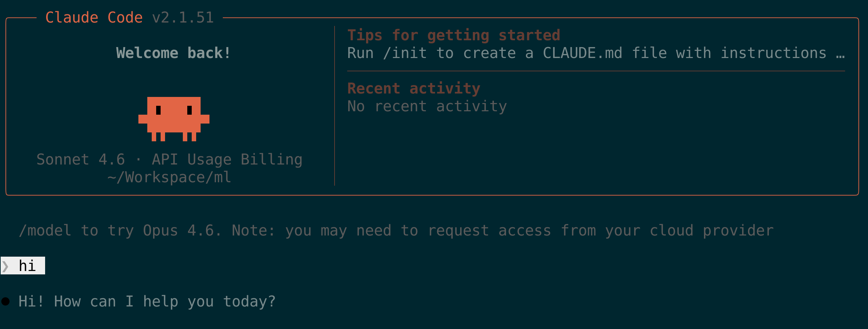Screen dimensions: 868x329
Task: Click the "No recent activity" text
Action: [427, 106]
